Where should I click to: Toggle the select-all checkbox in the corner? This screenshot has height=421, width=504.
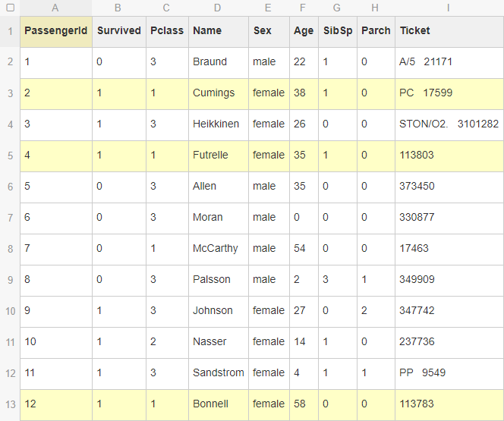click(x=10, y=8)
